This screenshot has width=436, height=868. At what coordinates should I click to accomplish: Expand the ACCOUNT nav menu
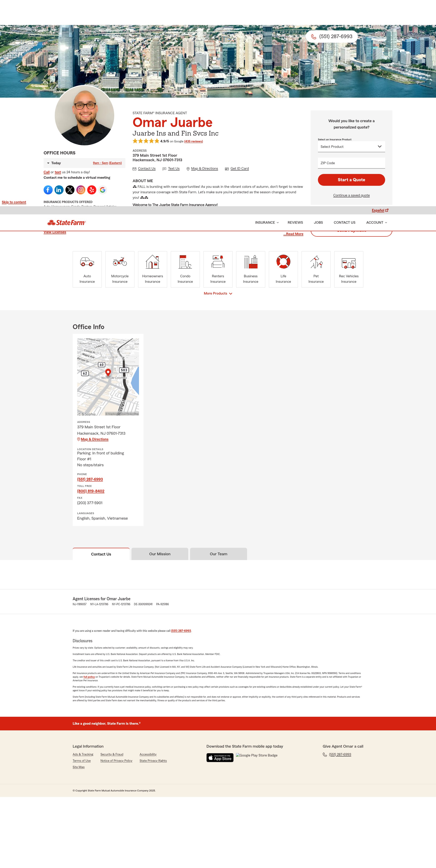376,223
